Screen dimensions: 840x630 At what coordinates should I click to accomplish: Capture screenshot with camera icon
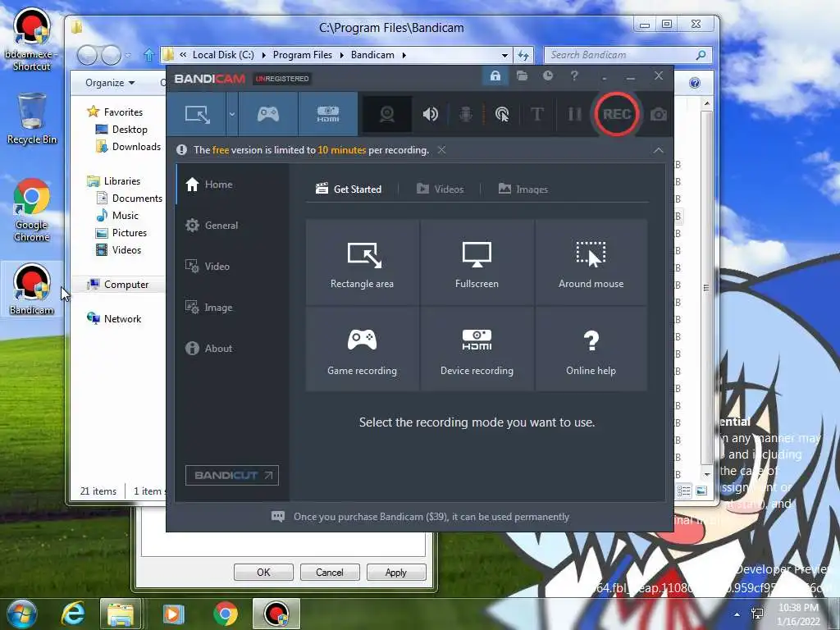click(x=659, y=114)
